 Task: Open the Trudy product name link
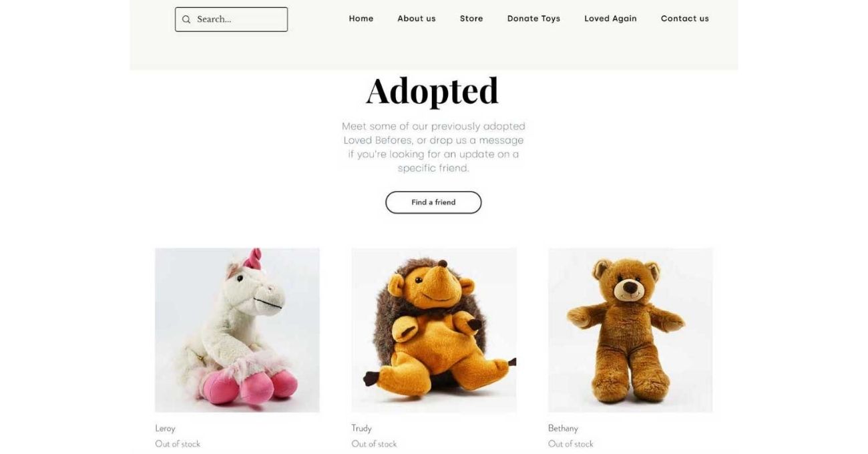click(361, 428)
